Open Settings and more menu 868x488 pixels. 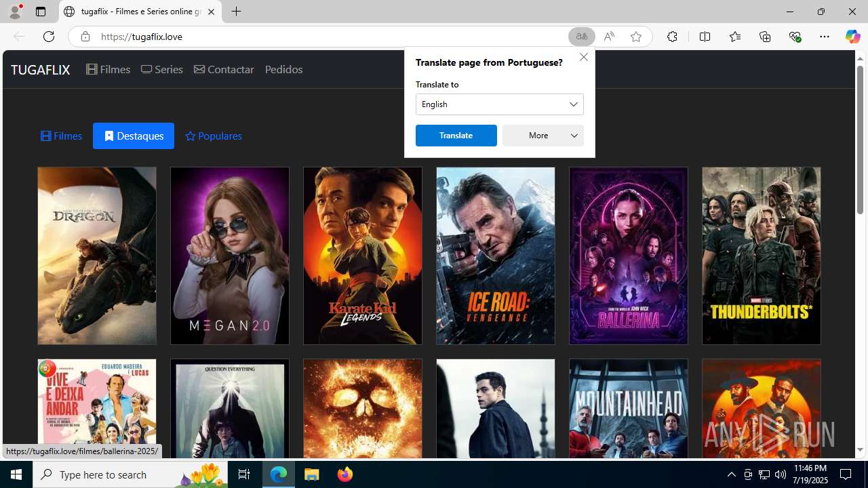coord(825,37)
